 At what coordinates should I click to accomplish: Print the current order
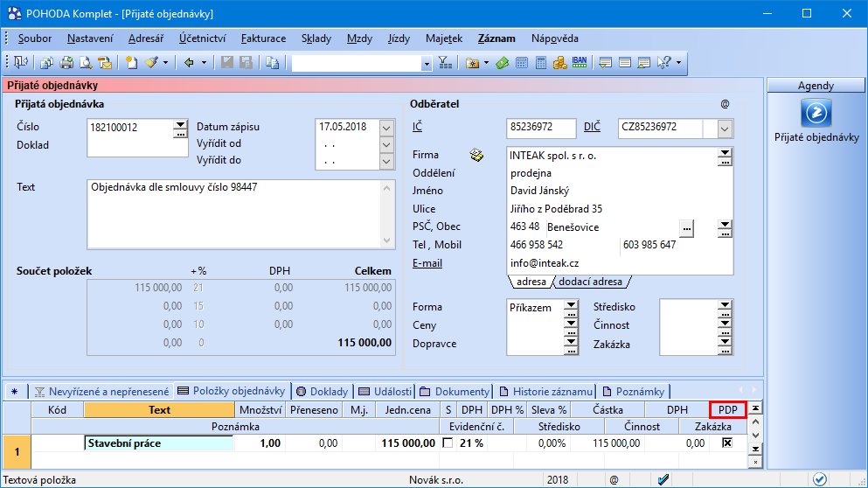pos(66,63)
